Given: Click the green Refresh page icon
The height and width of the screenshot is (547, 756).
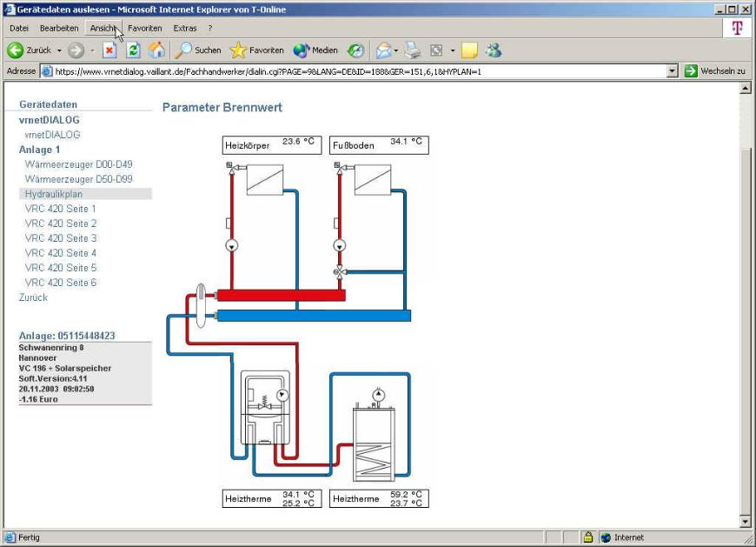Looking at the screenshot, I should click(x=133, y=50).
